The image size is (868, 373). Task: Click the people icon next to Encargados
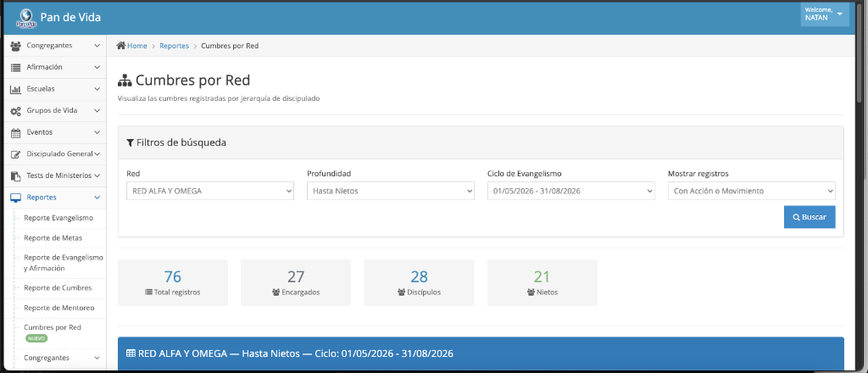pyautogui.click(x=275, y=292)
